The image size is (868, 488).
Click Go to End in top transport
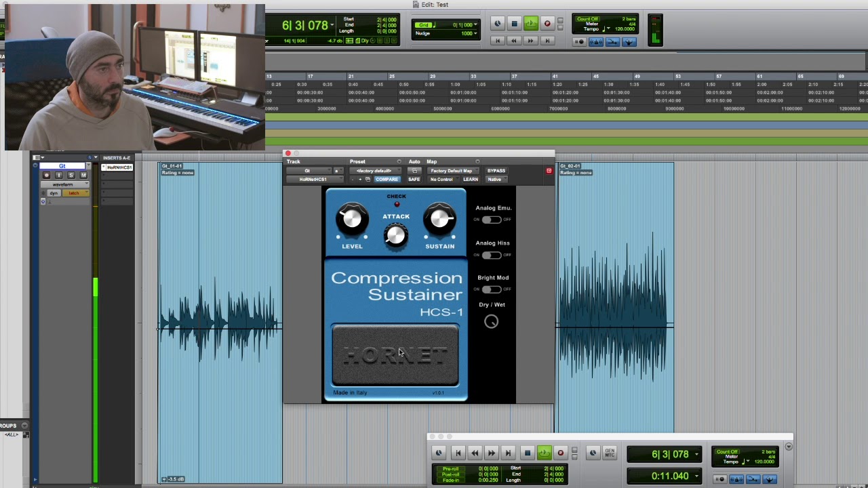(x=547, y=41)
